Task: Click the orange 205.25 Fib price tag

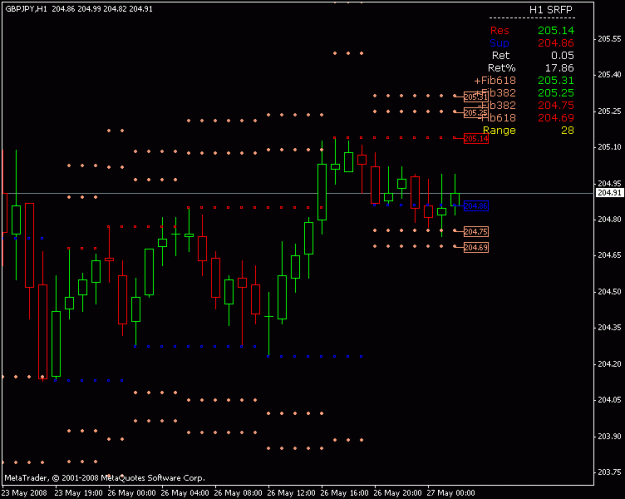Action: pyautogui.click(x=476, y=113)
